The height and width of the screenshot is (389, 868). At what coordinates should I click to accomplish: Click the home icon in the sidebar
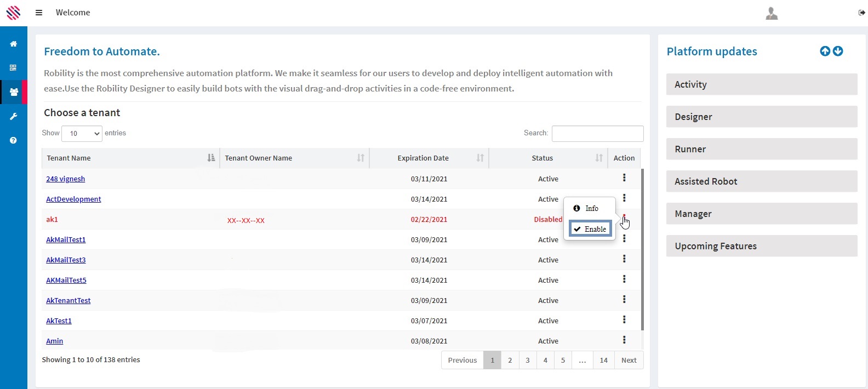[x=13, y=44]
